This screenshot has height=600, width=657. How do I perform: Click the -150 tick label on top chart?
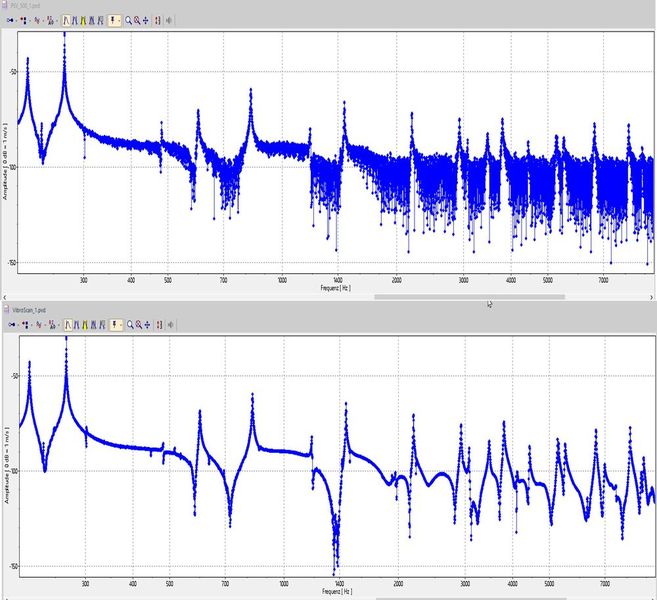(12, 262)
